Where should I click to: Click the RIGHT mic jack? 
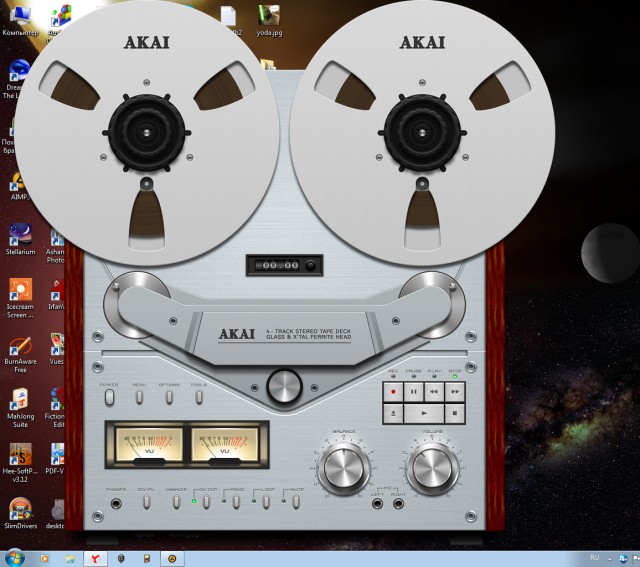tap(398, 504)
